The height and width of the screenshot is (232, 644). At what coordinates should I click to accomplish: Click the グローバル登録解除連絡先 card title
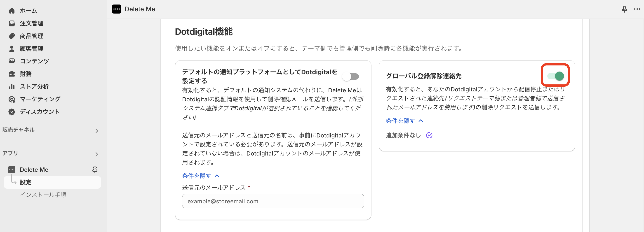pyautogui.click(x=423, y=76)
